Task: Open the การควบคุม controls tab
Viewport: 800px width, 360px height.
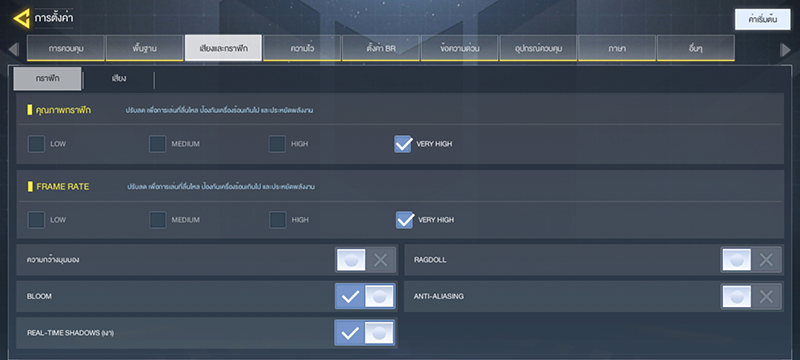Action: click(x=66, y=48)
